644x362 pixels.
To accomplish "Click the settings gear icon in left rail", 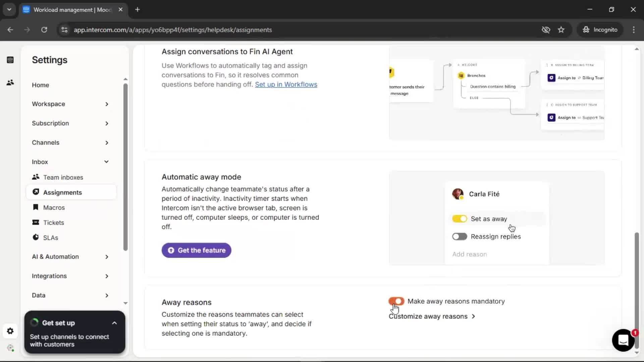I will coord(10,331).
